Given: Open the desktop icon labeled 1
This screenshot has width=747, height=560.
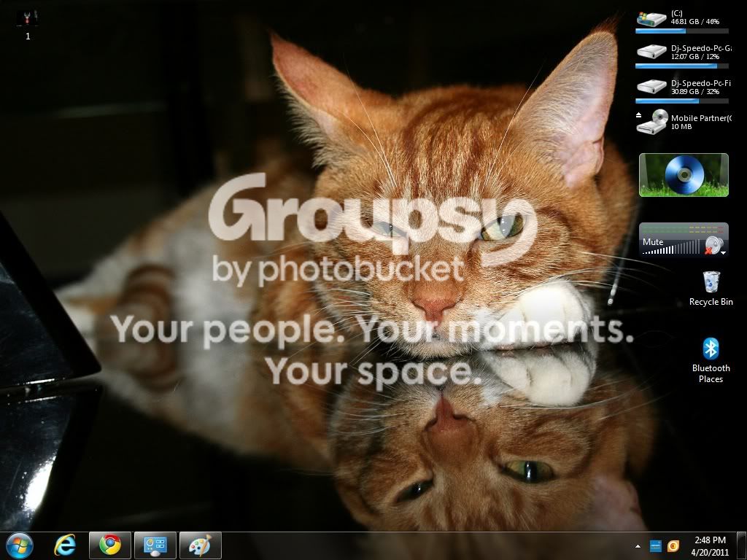Looking at the screenshot, I should coord(28,24).
